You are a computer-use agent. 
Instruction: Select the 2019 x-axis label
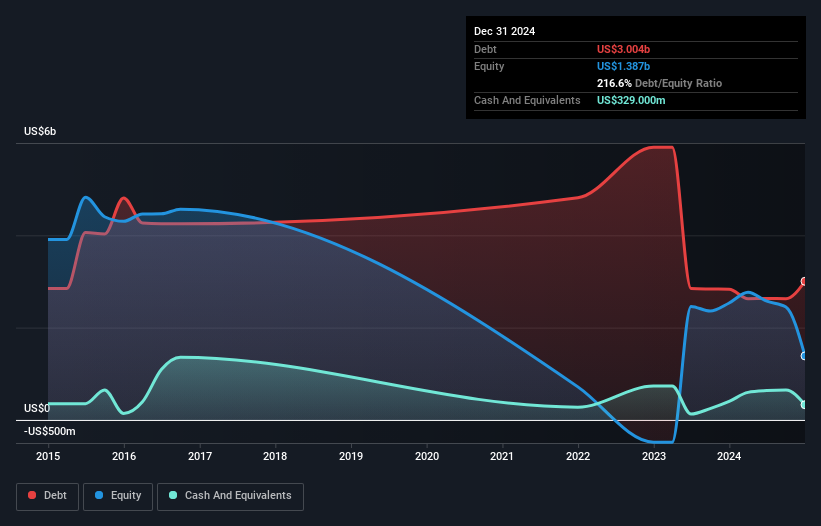351,456
